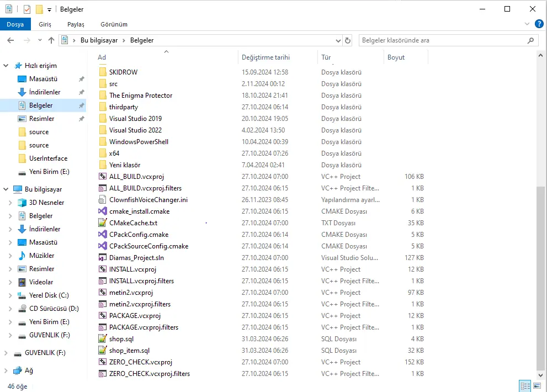Click Properties icon in quick access toolbar
This screenshot has height=392, width=547.
(x=27, y=9)
